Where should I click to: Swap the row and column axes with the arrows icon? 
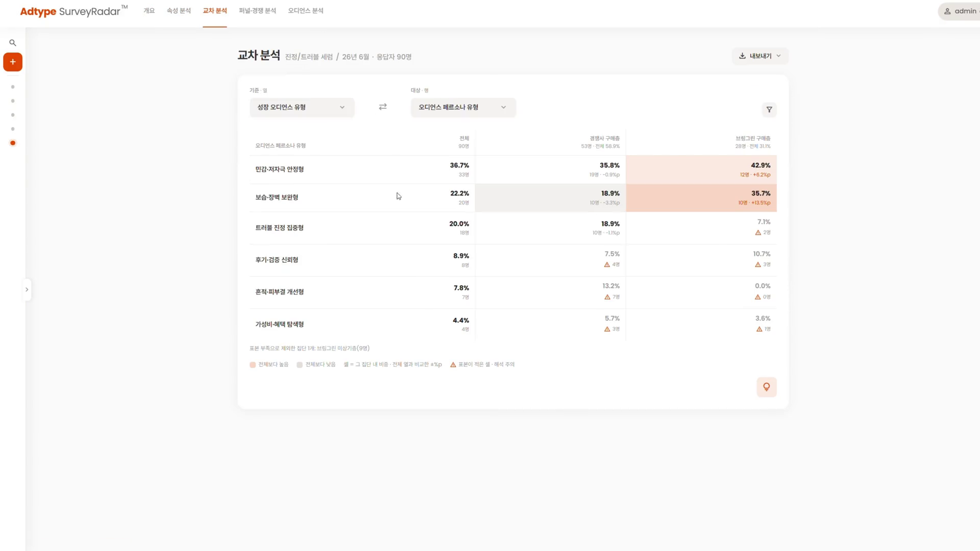pyautogui.click(x=383, y=107)
